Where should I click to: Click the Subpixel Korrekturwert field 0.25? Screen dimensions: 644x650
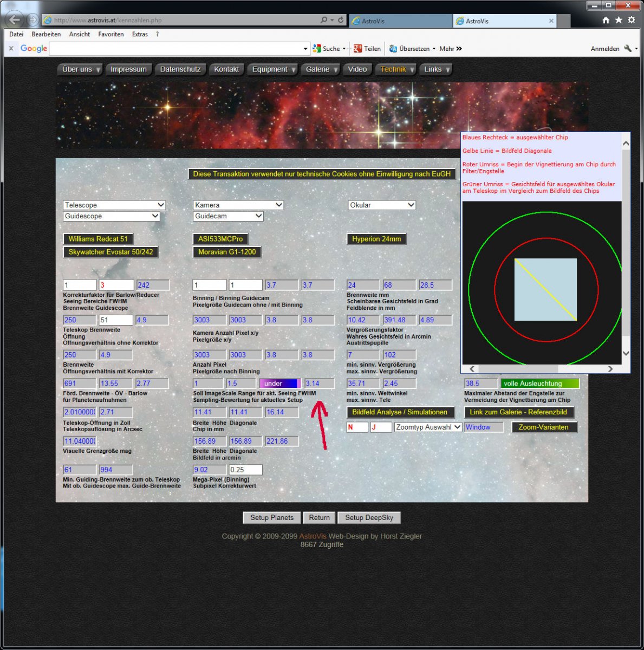pos(245,470)
